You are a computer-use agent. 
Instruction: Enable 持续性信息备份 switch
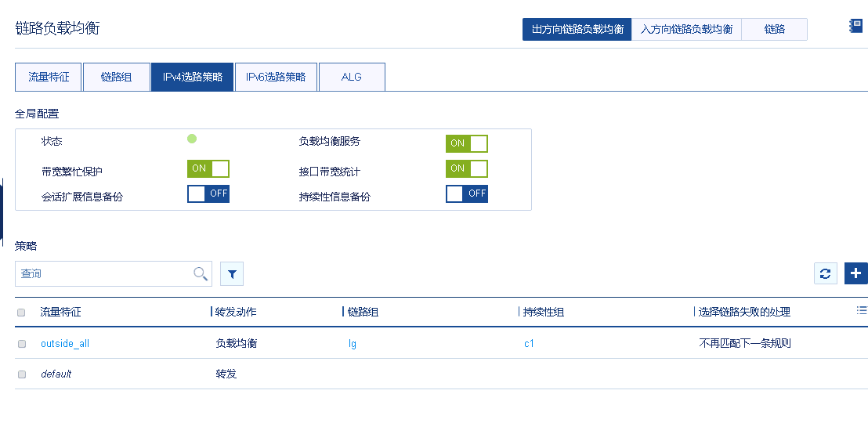(466, 193)
